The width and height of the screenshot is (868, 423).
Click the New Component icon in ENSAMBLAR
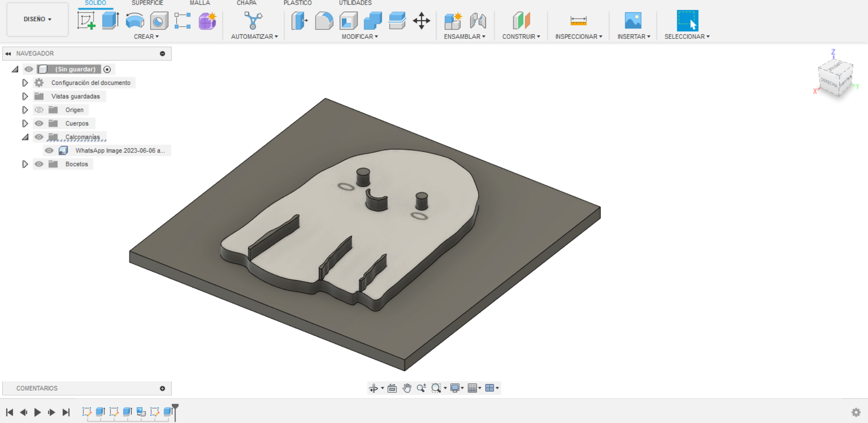coord(453,21)
